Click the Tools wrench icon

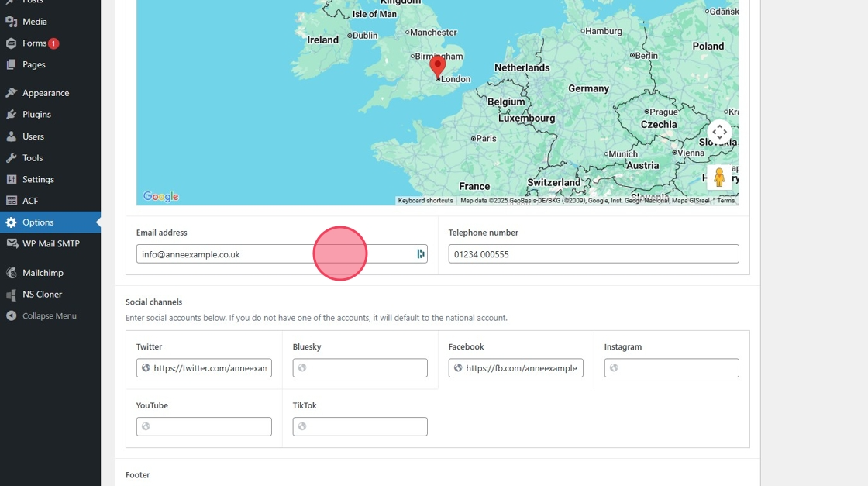click(x=11, y=158)
